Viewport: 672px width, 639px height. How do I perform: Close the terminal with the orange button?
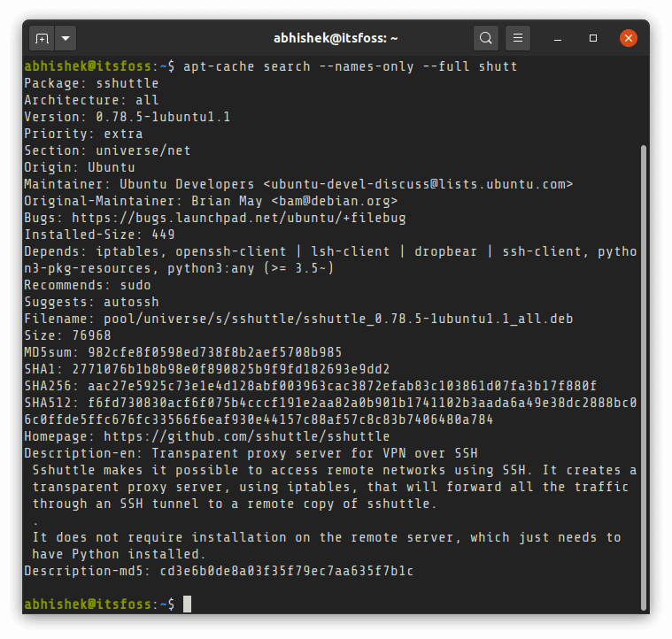629,39
